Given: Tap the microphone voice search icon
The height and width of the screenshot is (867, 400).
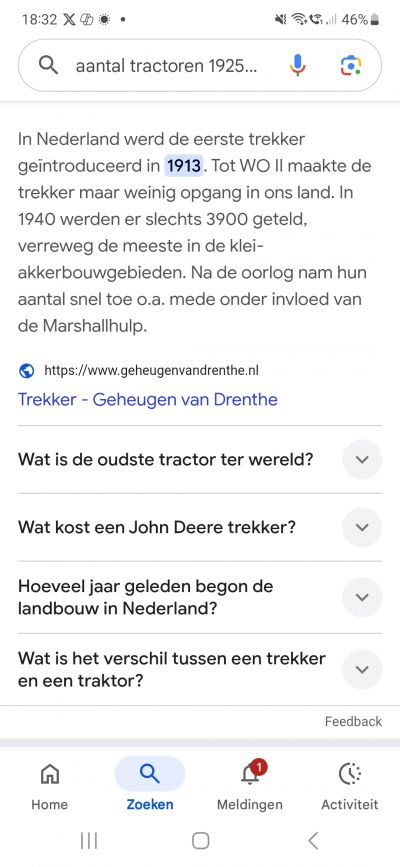Looking at the screenshot, I should (297, 66).
